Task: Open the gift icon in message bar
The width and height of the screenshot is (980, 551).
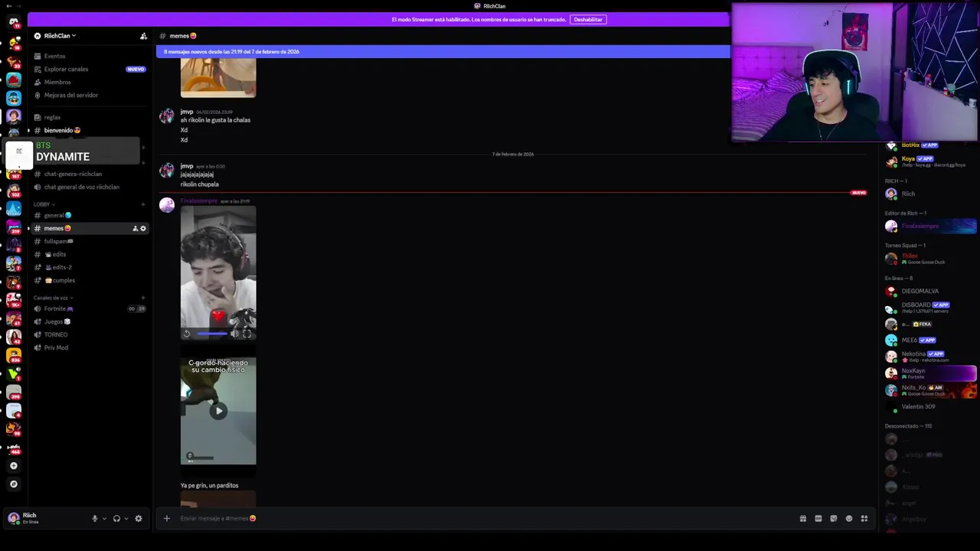Action: [802, 518]
